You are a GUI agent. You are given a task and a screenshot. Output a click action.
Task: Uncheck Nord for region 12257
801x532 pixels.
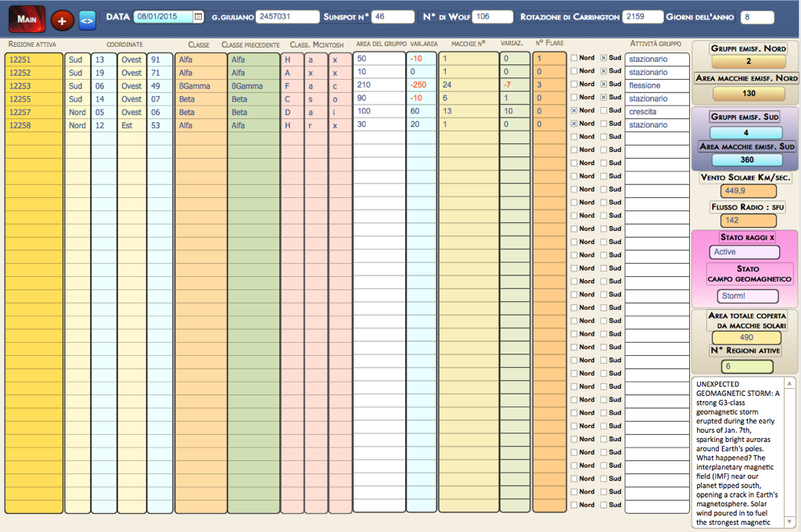point(574,110)
